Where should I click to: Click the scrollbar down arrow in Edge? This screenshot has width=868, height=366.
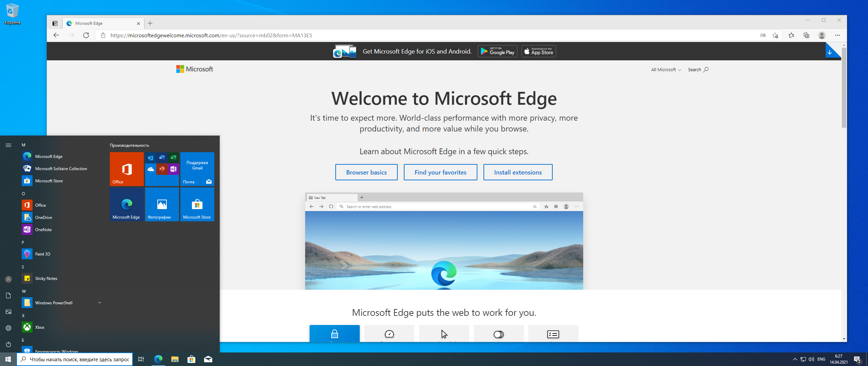pos(844,339)
